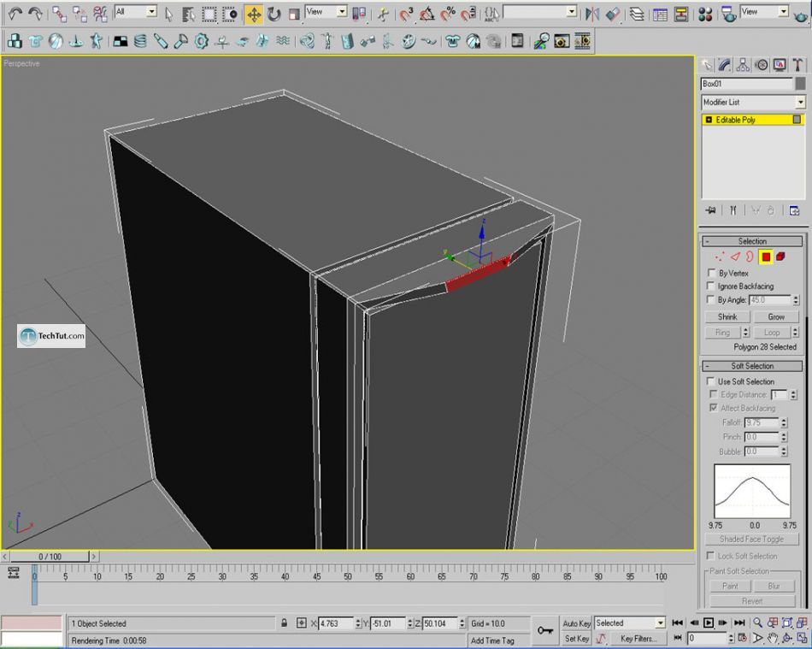This screenshot has width=812, height=649.
Task: Open the Key Filters dialog button
Action: (x=638, y=639)
